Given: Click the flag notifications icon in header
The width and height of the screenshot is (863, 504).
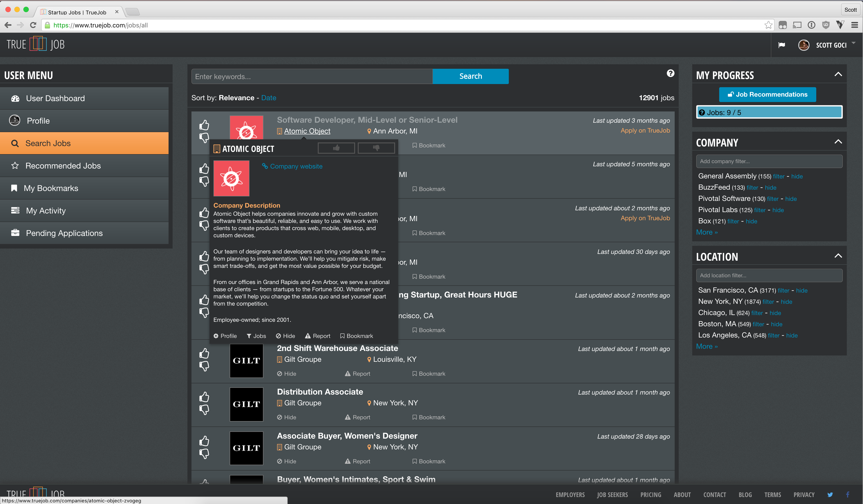Looking at the screenshot, I should (781, 45).
